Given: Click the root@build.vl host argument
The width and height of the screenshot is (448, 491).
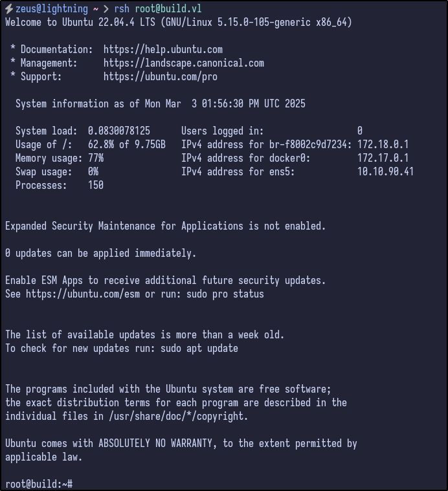Looking at the screenshot, I should 168,8.
